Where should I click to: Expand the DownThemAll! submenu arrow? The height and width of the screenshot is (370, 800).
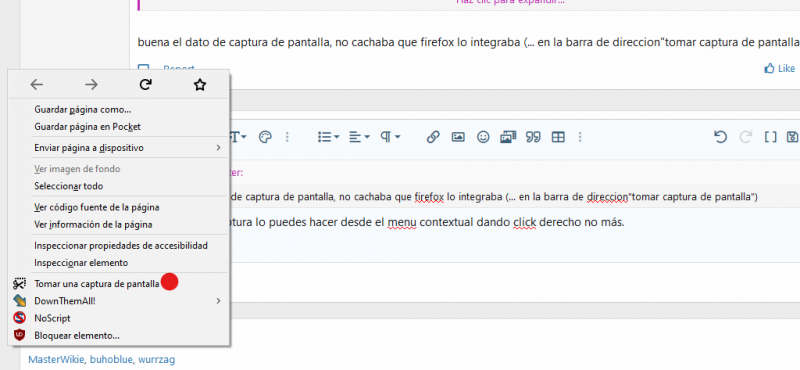(218, 301)
